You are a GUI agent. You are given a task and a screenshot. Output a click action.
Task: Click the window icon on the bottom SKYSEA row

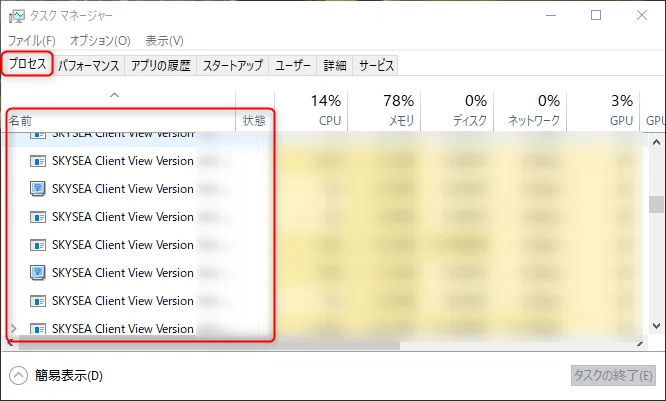pyautogui.click(x=38, y=329)
